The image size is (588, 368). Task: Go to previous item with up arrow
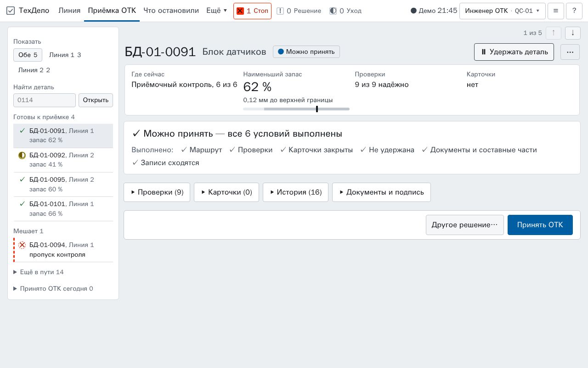pyautogui.click(x=554, y=33)
